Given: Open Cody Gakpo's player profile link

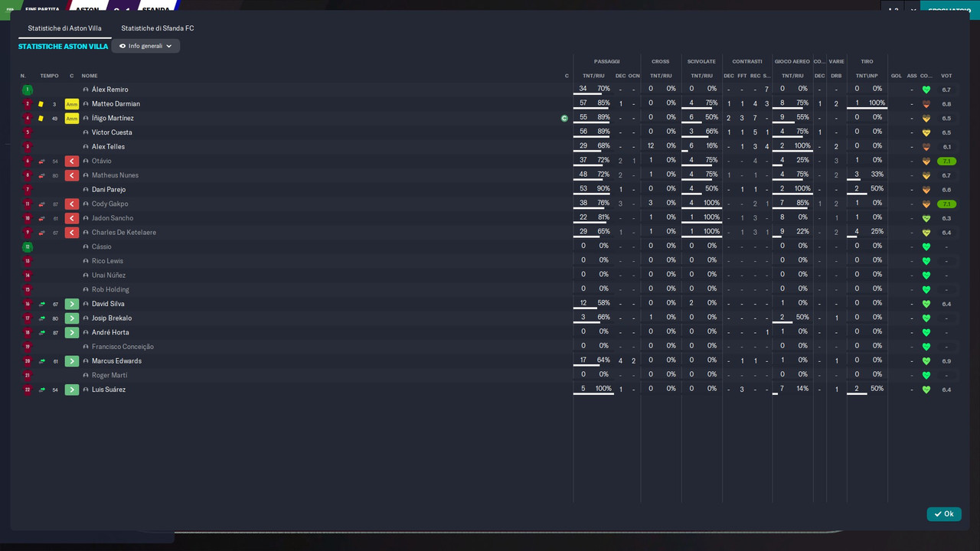Looking at the screenshot, I should point(110,204).
